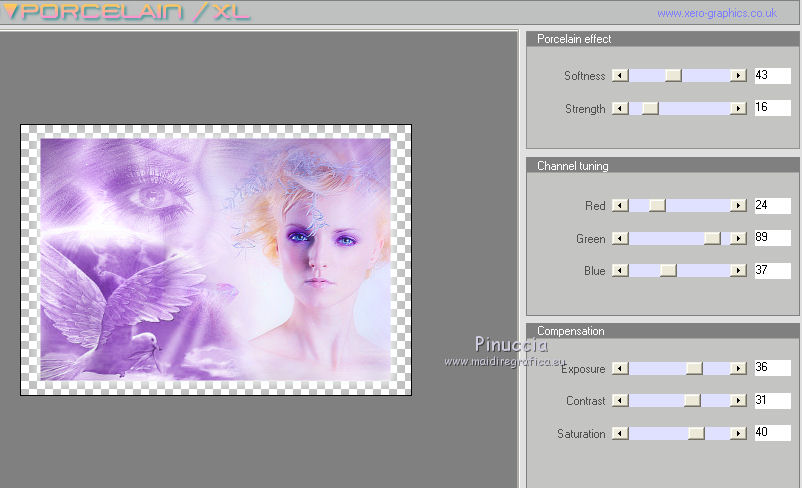This screenshot has width=802, height=488.
Task: Decrease Green channel with its left arrow
Action: tap(620, 238)
